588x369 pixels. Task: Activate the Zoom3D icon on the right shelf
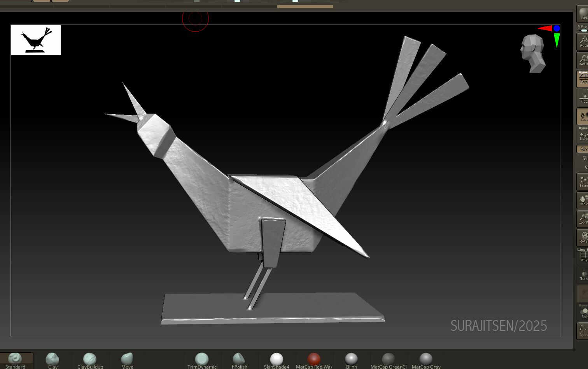click(x=583, y=218)
